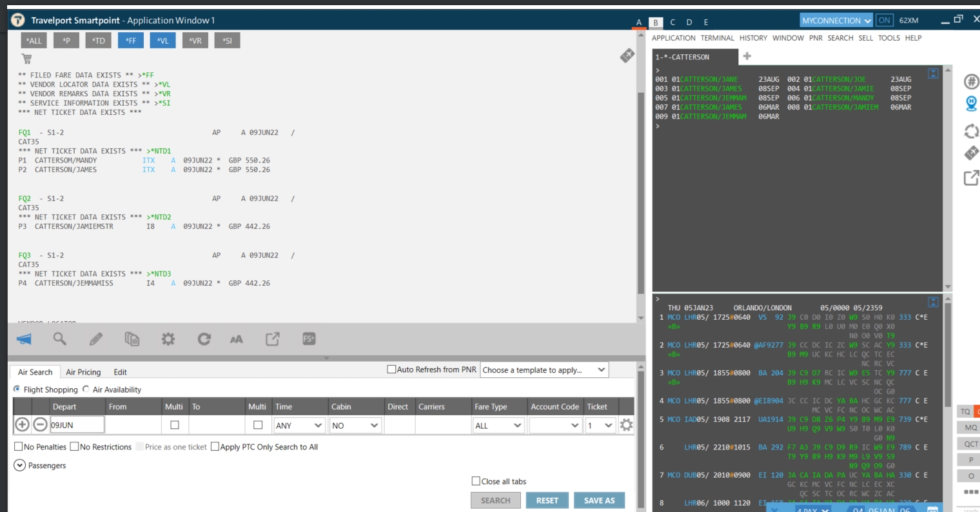Click the Depart date field containing 09JUN
The width and height of the screenshot is (980, 512).
[77, 425]
